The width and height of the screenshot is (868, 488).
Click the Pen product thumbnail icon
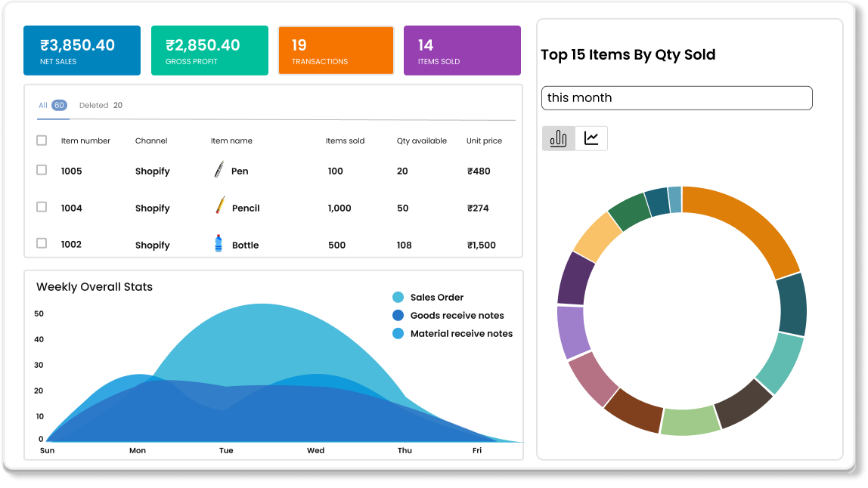217,171
